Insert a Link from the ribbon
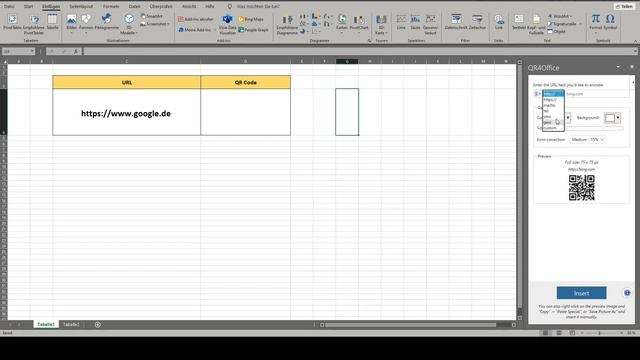The width and height of the screenshot is (640, 360). 499,22
